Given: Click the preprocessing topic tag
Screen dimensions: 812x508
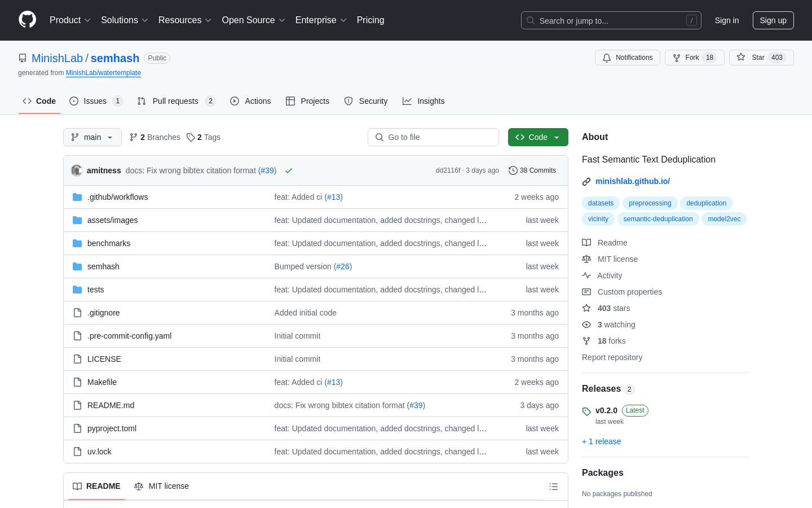Looking at the screenshot, I should tap(650, 203).
